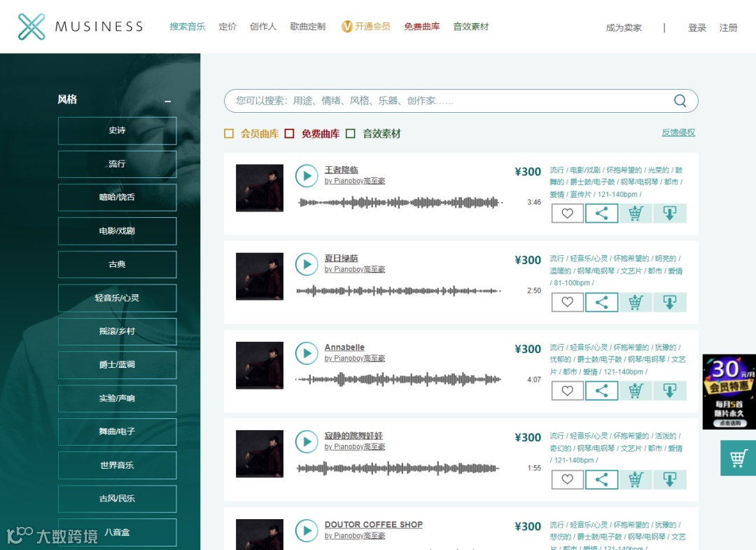The height and width of the screenshot is (550, 756).
Task: Click 成为卖家 link
Action: point(624,28)
